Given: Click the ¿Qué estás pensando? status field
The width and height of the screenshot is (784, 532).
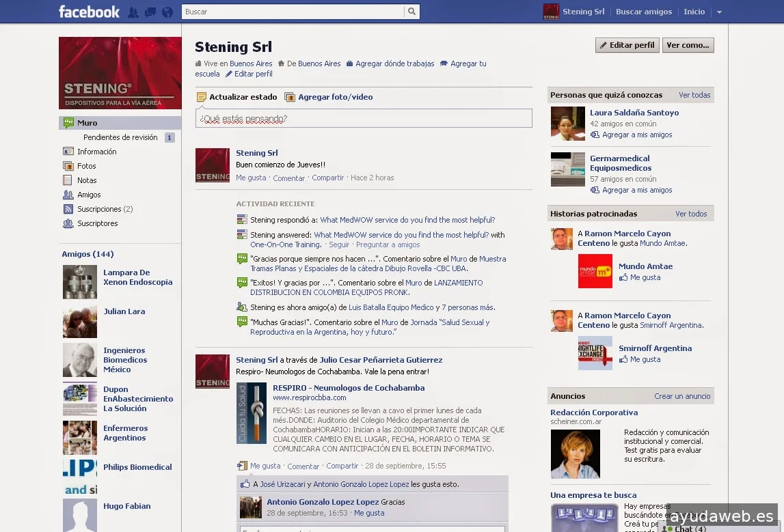Looking at the screenshot, I should 364,119.
